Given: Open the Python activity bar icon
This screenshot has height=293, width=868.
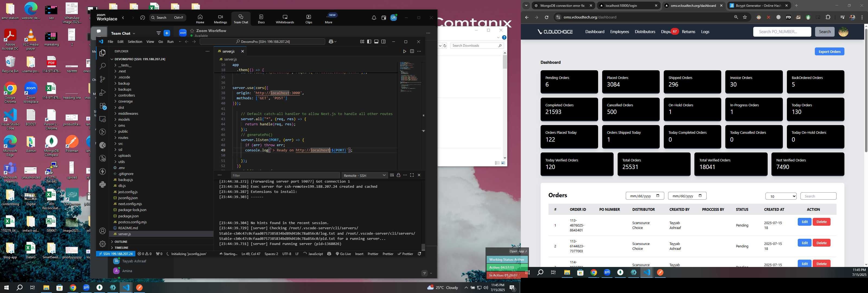Looking at the screenshot, I should (103, 184).
